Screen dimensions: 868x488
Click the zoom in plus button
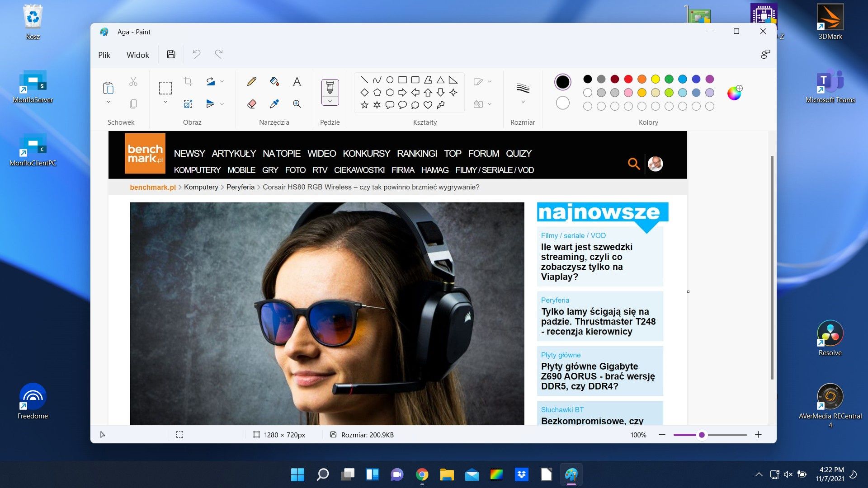[x=758, y=435]
